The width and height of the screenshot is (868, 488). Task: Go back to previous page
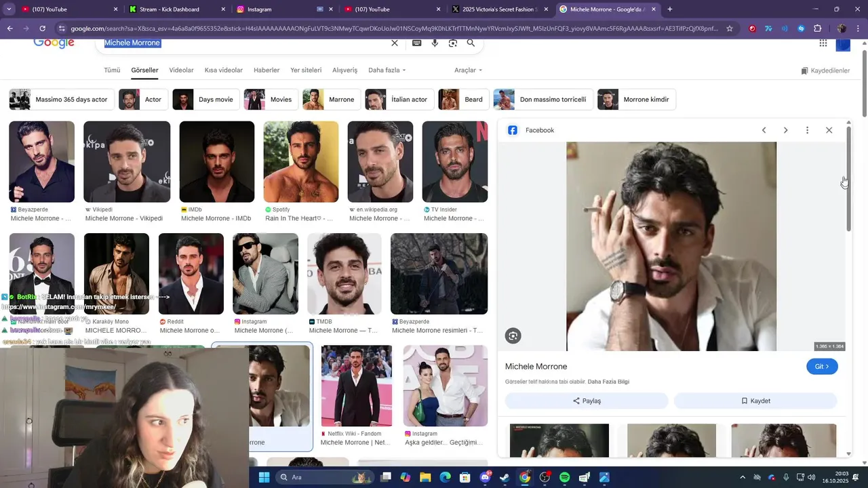click(x=9, y=28)
